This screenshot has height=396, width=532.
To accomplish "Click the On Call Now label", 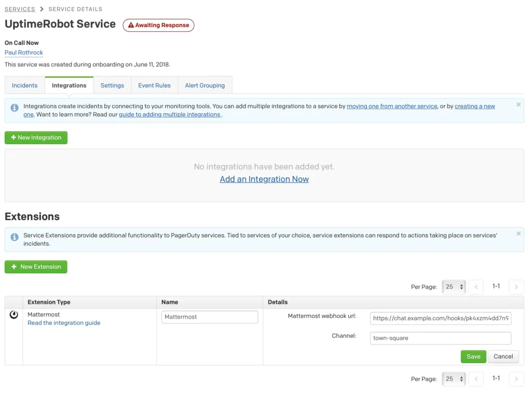I will click(21, 43).
